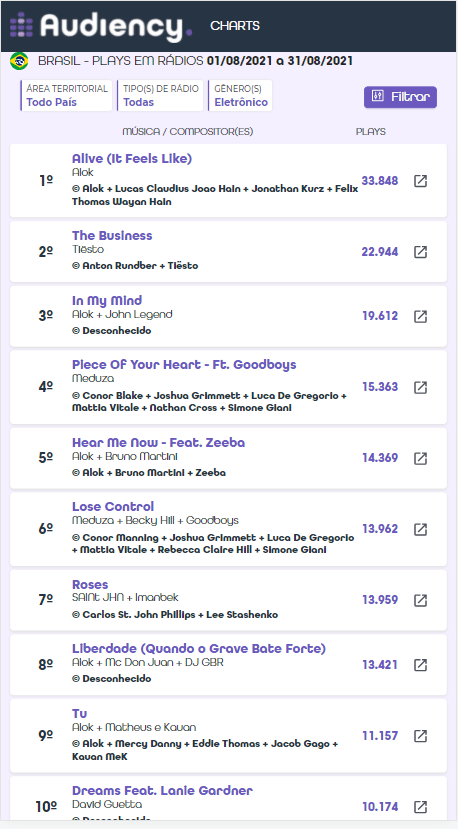Click the Filtrar button
458x829 pixels.
point(400,97)
